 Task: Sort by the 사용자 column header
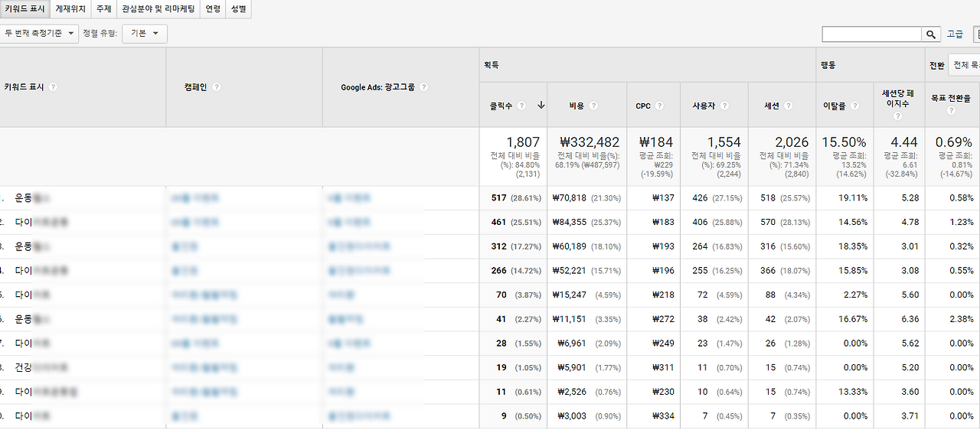[704, 106]
